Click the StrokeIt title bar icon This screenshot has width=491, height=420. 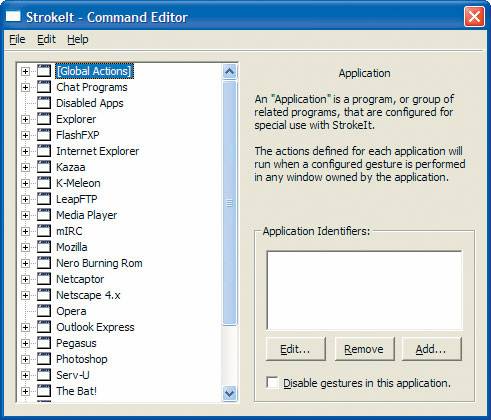[x=13, y=16]
